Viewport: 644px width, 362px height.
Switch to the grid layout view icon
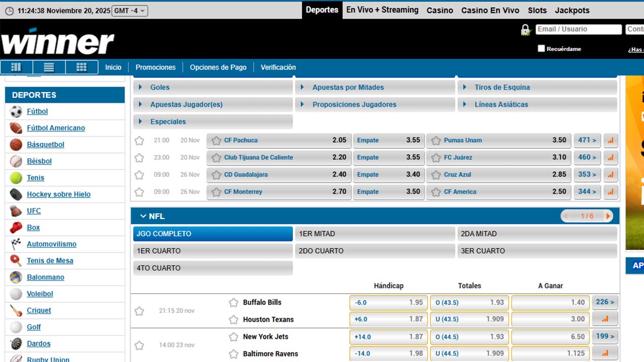pyautogui.click(x=82, y=67)
